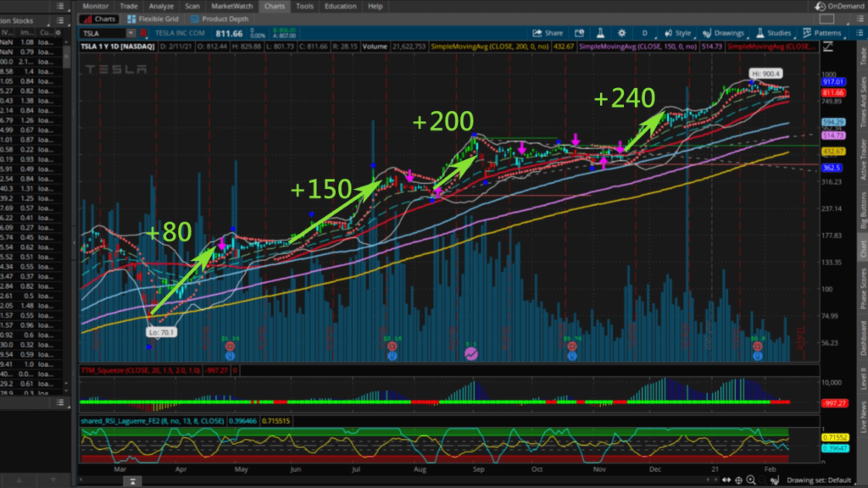Open the Patterns dropdown
This screenshot has height=488, width=868.
tap(822, 33)
